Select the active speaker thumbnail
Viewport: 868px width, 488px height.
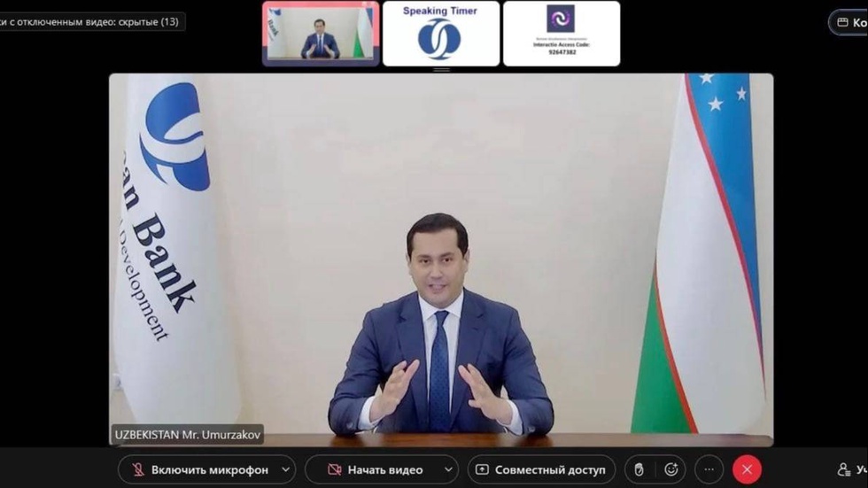coord(321,34)
